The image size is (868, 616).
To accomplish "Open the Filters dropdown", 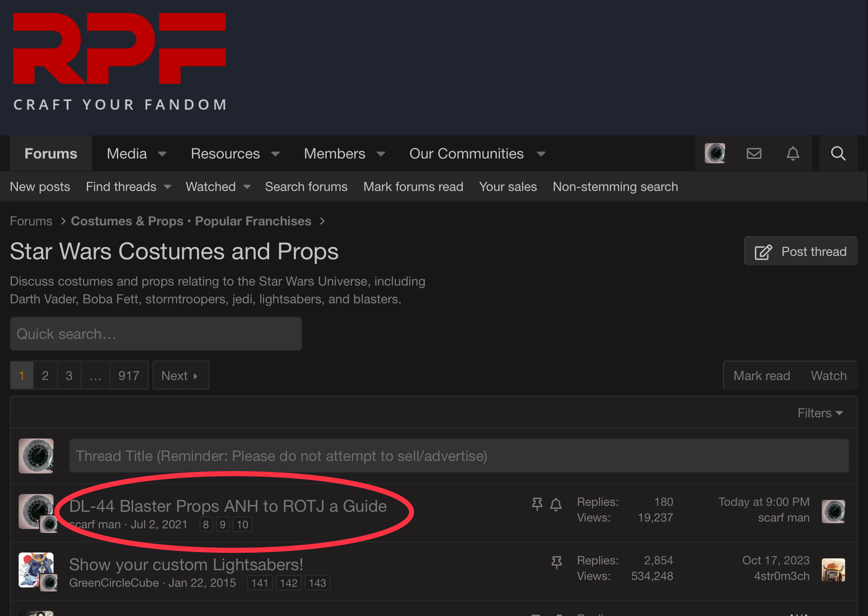I will (x=820, y=413).
